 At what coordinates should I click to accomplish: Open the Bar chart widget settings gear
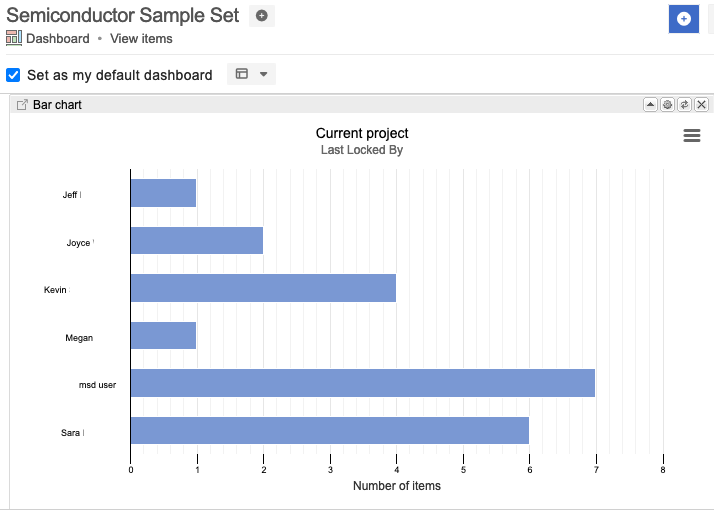pos(667,105)
